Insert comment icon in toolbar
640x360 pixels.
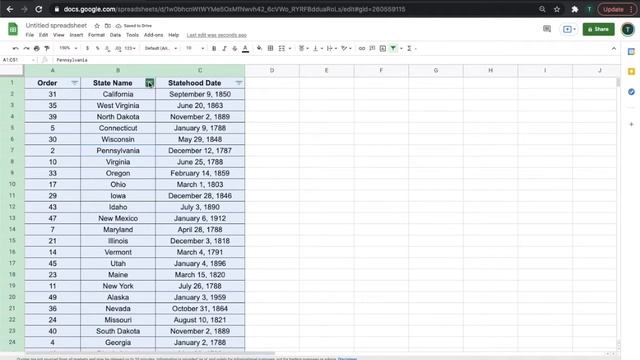tap(372, 48)
